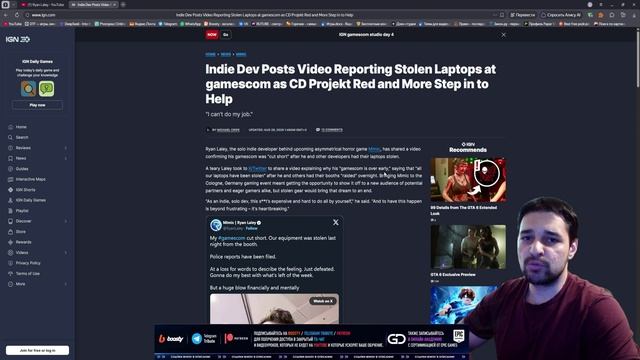Click Join for free or log in

tap(38, 350)
